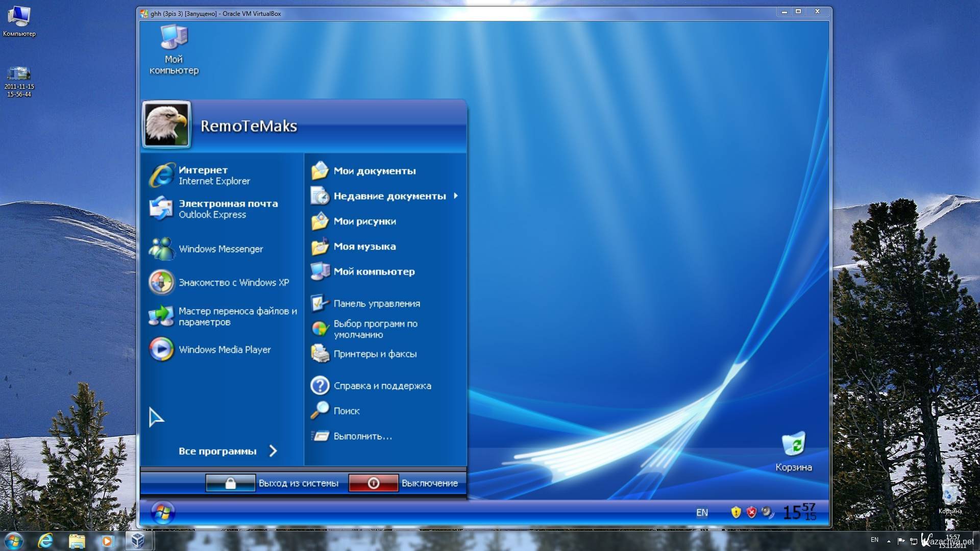The image size is (980, 551).
Task: Click the Outlook Express email icon
Action: [x=160, y=209]
